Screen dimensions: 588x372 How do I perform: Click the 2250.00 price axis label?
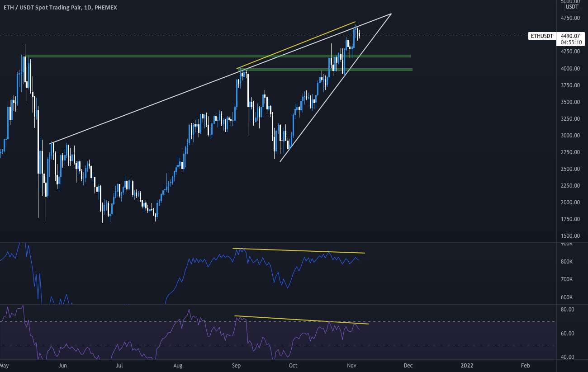click(570, 186)
